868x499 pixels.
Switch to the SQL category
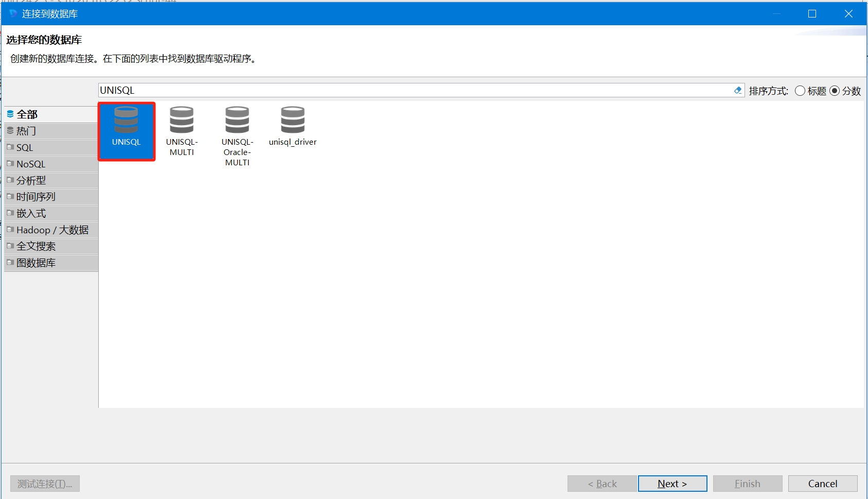click(51, 147)
